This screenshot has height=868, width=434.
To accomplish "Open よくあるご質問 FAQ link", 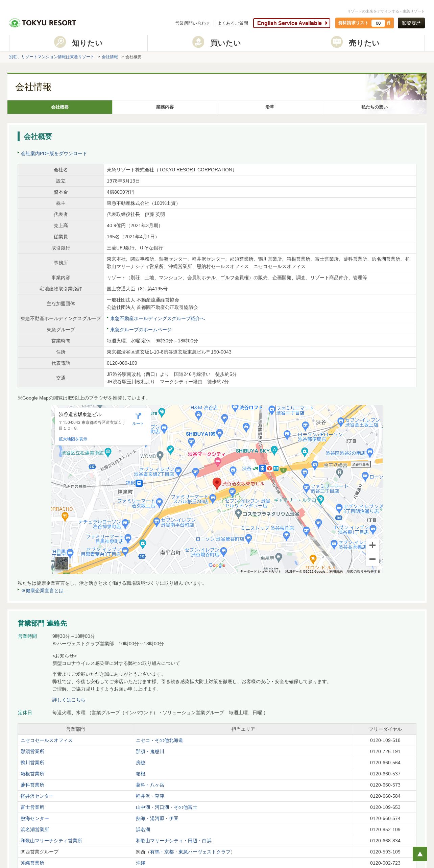I will coord(233,23).
